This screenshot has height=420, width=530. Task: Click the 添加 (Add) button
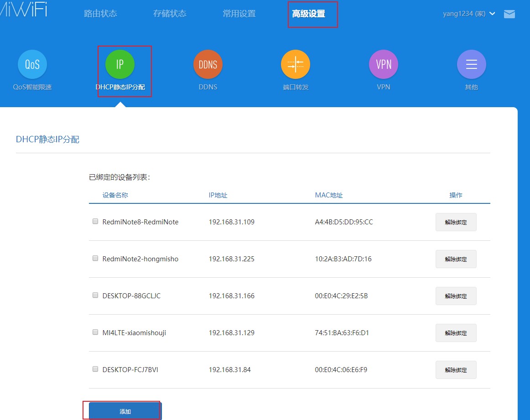pos(125,411)
